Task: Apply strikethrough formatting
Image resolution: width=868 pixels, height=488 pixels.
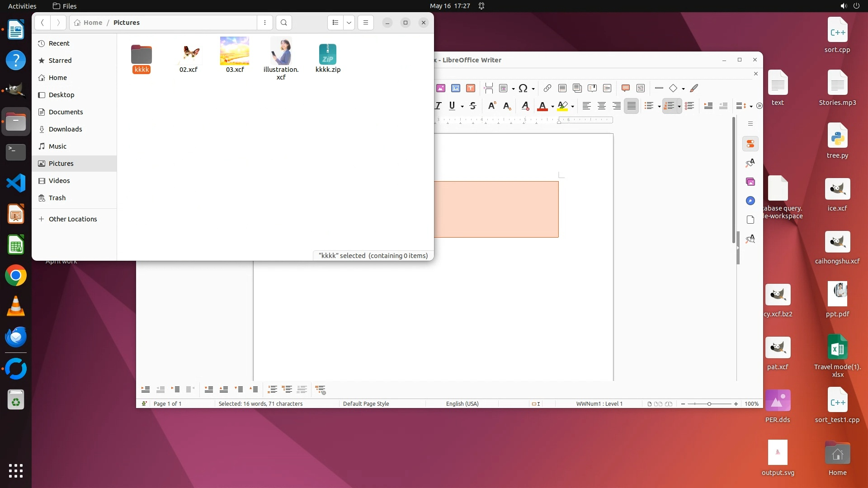Action: click(x=473, y=106)
